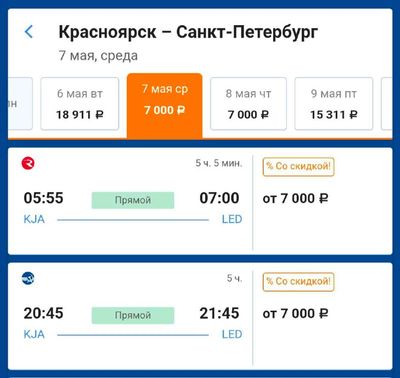Choose the first flight price от 7 000 ₽
Image resolution: width=400 pixels, height=378 pixels.
tap(295, 199)
